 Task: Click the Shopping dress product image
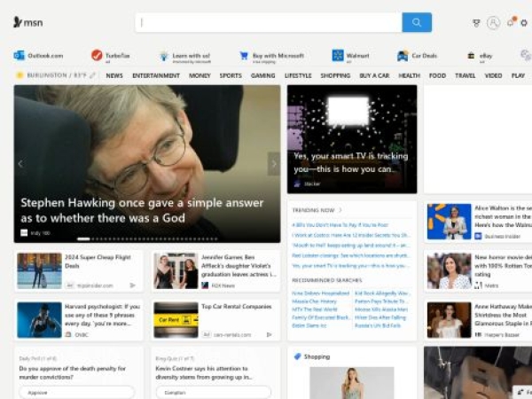352,383
